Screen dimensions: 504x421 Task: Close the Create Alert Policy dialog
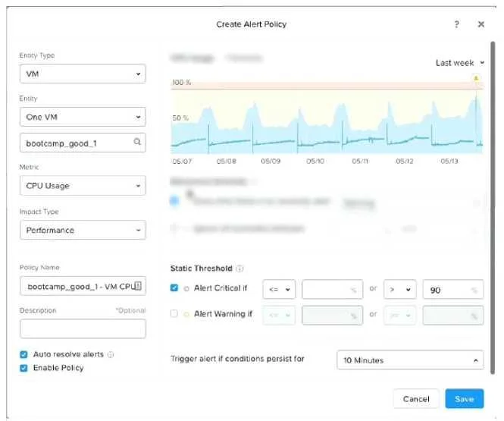[x=481, y=24]
